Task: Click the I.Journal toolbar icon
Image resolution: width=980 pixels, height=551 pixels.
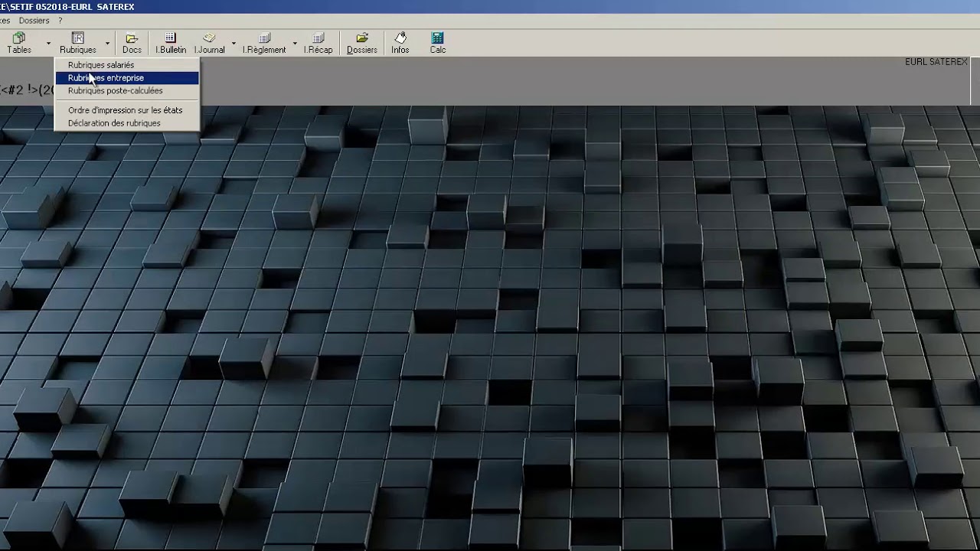Action: (209, 43)
